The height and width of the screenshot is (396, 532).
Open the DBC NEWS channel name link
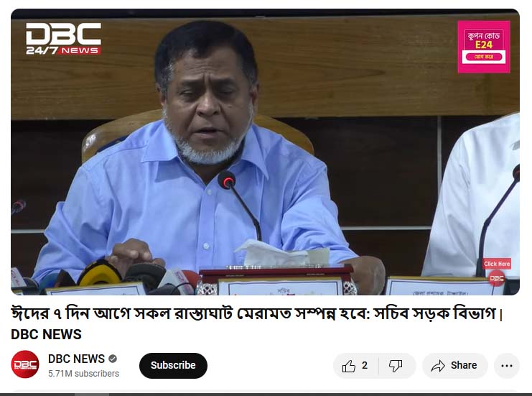(x=76, y=359)
